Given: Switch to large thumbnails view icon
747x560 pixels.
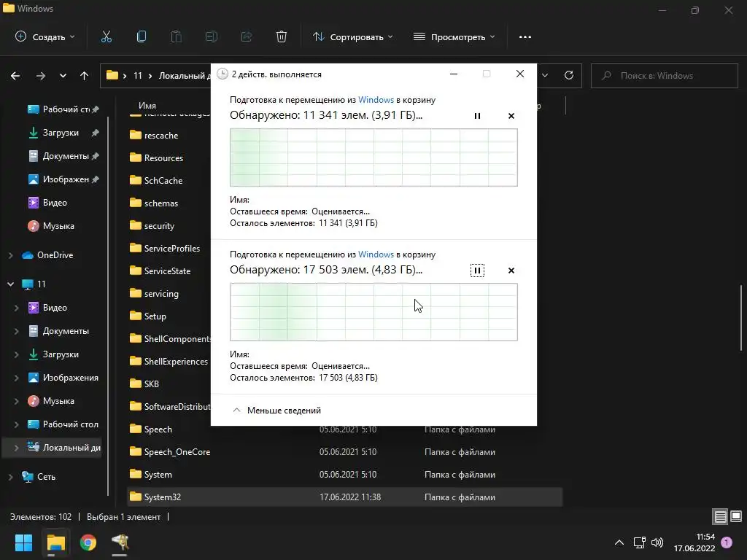Looking at the screenshot, I should click(x=736, y=516).
